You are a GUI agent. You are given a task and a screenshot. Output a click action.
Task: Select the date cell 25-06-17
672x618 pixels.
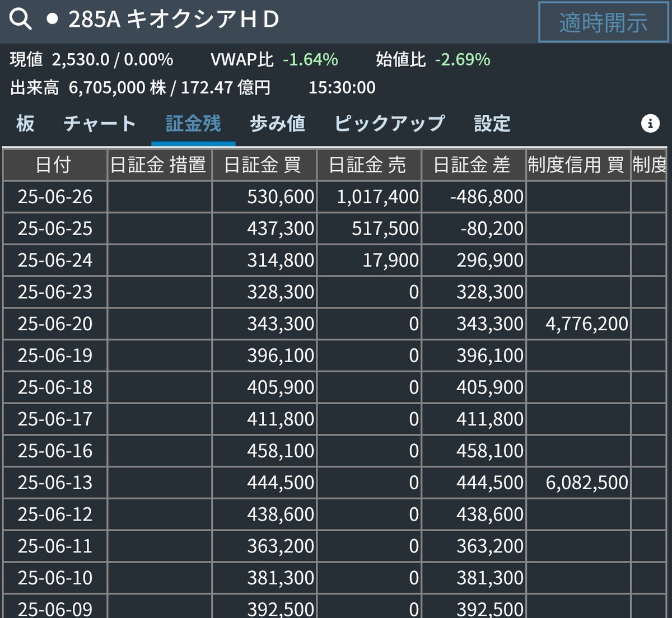[55, 419]
